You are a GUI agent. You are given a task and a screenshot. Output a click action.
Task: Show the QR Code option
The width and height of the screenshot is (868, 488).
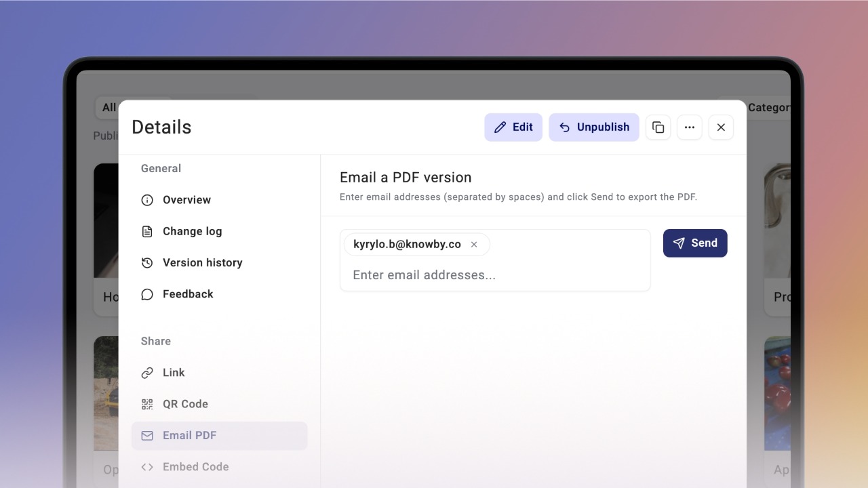(219, 404)
